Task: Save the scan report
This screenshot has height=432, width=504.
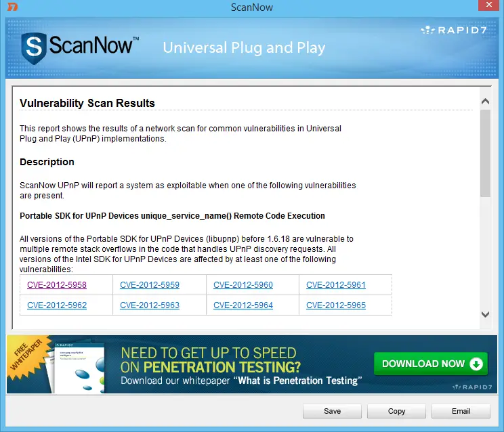Action: click(x=332, y=411)
